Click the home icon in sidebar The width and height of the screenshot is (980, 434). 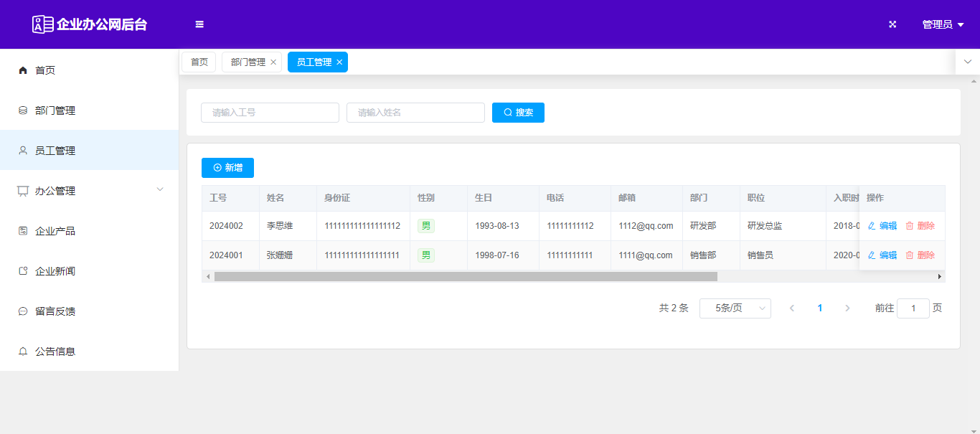[23, 70]
